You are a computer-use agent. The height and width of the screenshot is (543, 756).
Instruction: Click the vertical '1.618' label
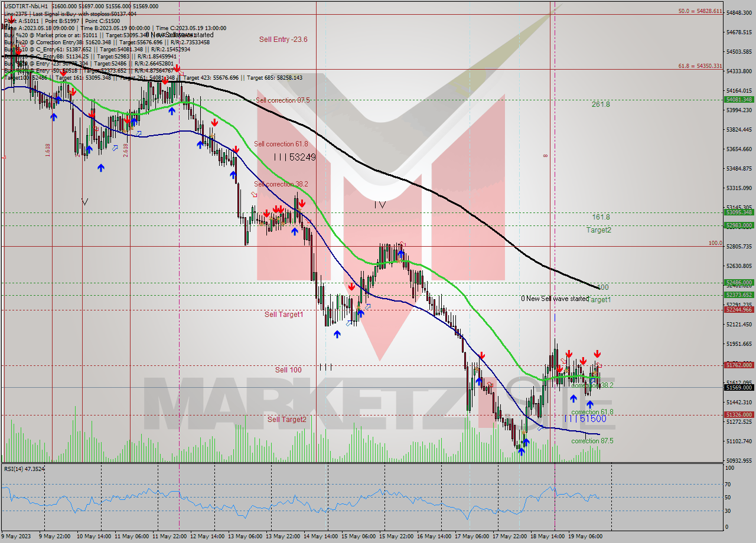pyautogui.click(x=47, y=150)
